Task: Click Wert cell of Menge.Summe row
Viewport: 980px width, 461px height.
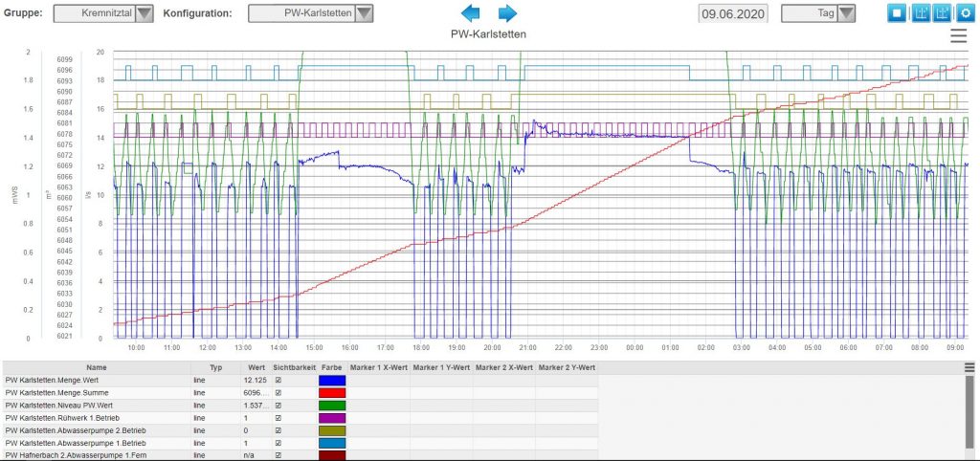Action: [256, 393]
